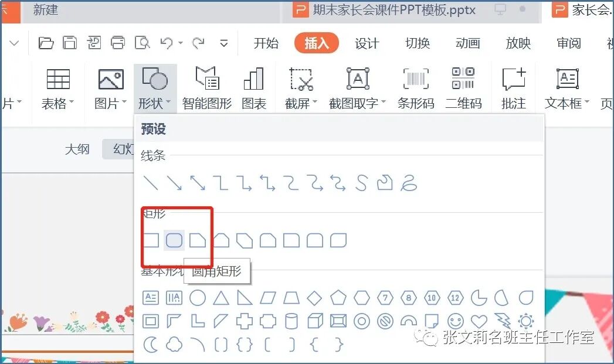Click the 二维码 (QR code) icon
The height and width of the screenshot is (364, 614).
coord(463,87)
